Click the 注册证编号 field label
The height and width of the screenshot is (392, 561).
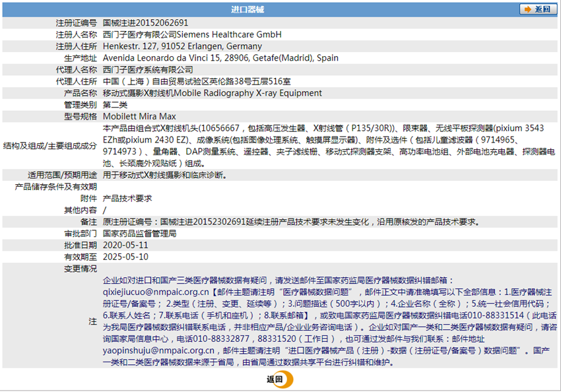[76, 23]
